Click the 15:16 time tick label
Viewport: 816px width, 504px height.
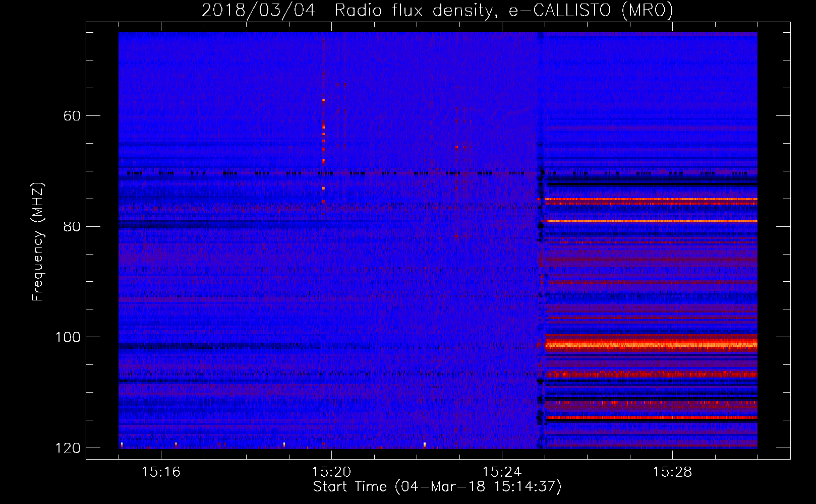(x=161, y=472)
